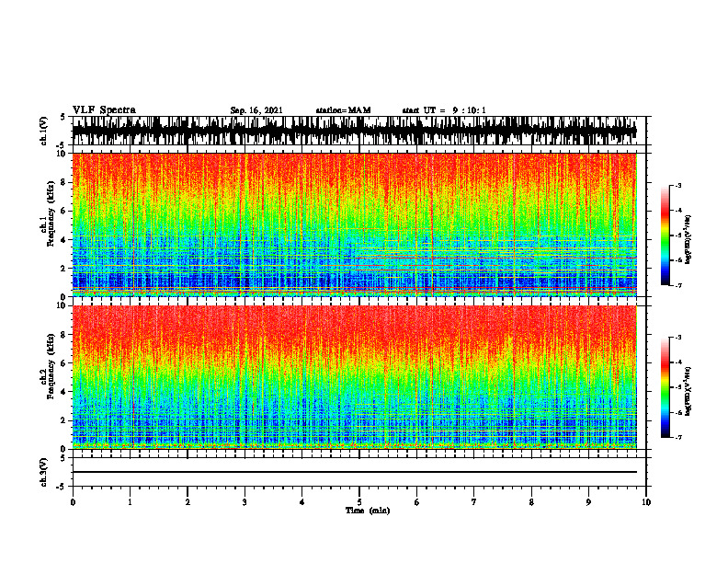The image size is (728, 563).
Task: Click the ch.1 spectrogram color bar
Action: [665, 236]
